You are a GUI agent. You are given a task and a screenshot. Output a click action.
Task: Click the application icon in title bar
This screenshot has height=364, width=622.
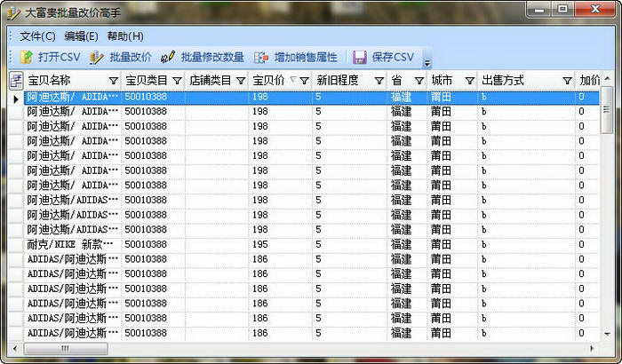point(13,13)
